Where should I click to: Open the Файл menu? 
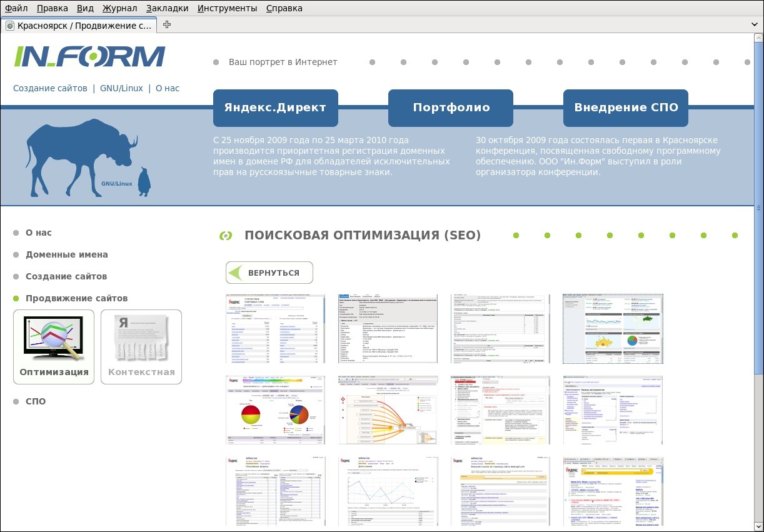[16, 8]
